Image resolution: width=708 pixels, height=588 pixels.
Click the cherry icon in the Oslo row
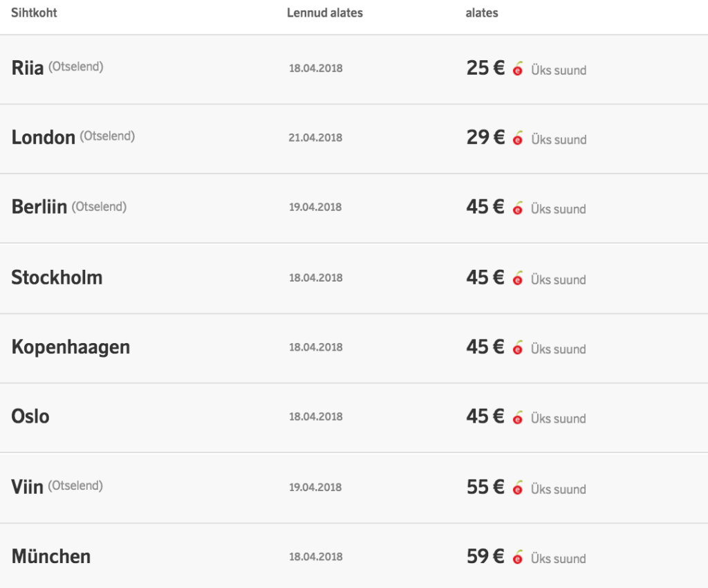[518, 418]
